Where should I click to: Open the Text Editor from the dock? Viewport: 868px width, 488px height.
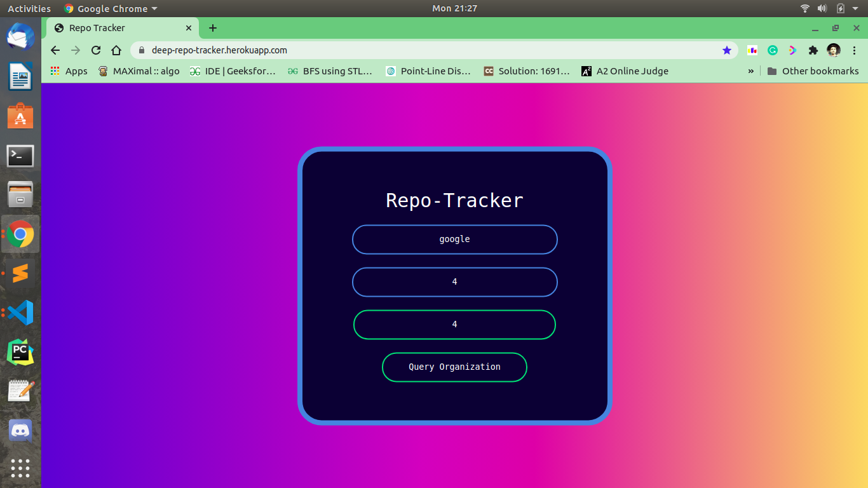[x=20, y=391]
